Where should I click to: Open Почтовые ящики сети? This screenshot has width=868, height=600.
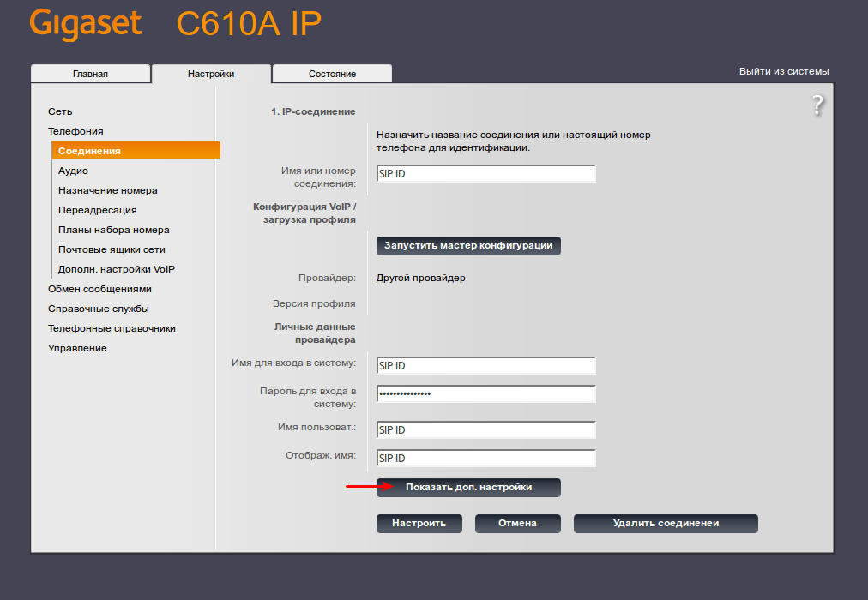tap(112, 249)
